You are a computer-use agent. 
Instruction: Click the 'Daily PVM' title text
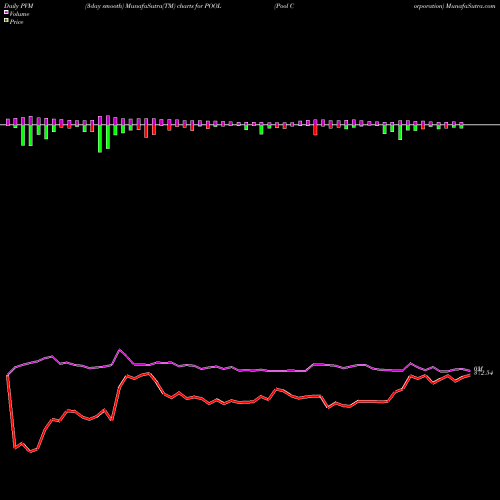19,6
